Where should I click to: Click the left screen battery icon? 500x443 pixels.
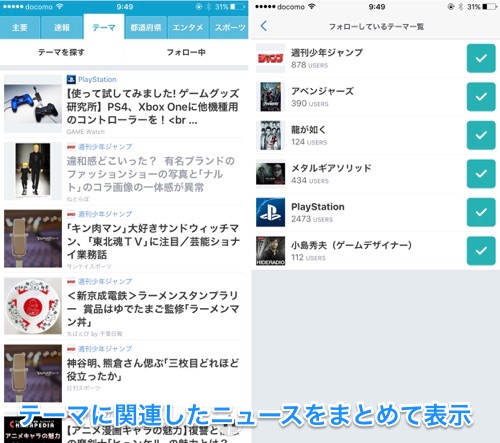click(x=237, y=7)
